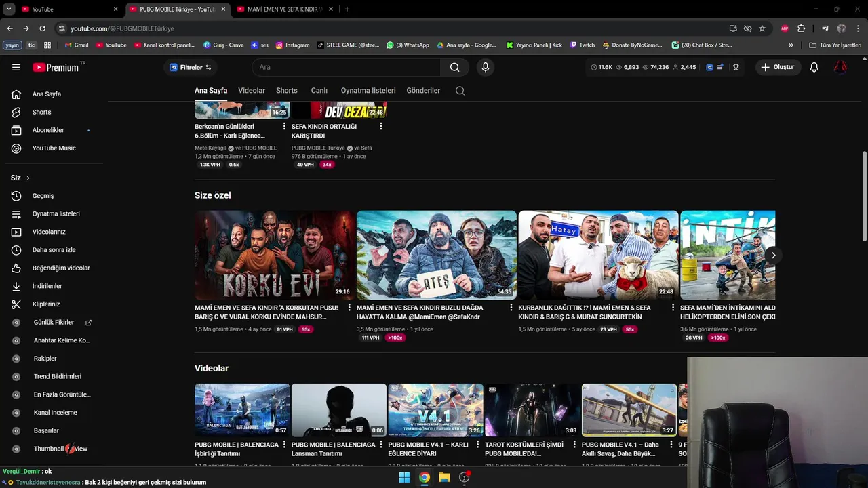868x488 pixels.
Task: Switch to the Canlı channel tab
Action: 319,90
